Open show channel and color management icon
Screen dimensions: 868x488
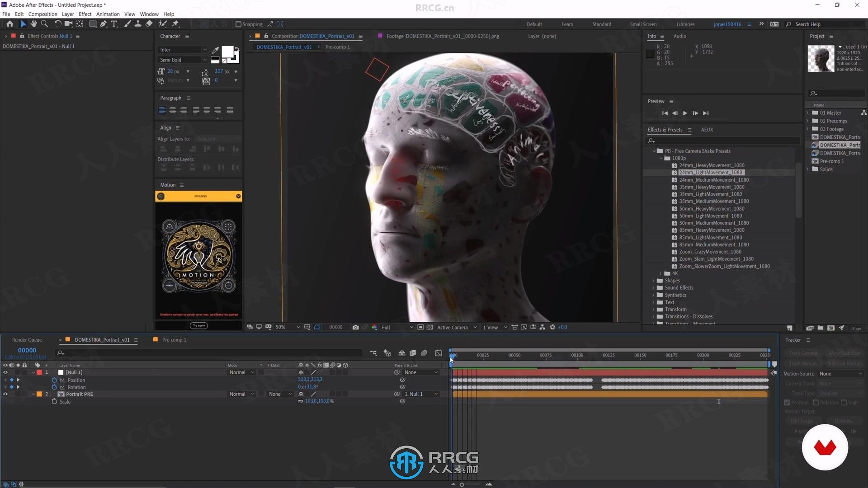(374, 327)
